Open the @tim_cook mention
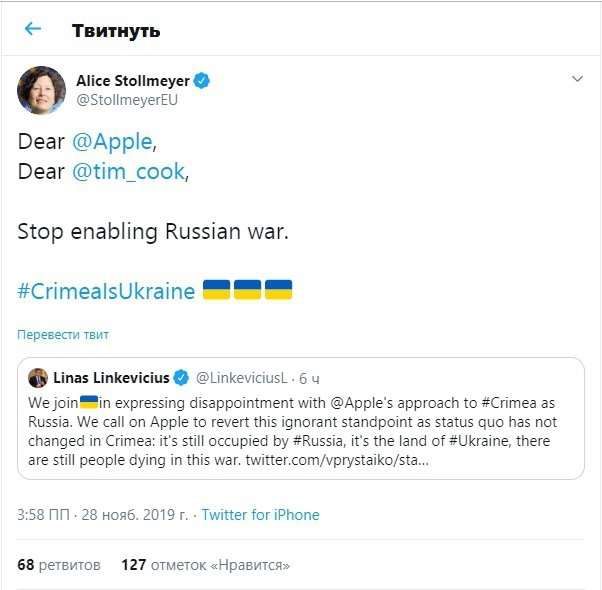The image size is (602, 590). click(x=129, y=171)
